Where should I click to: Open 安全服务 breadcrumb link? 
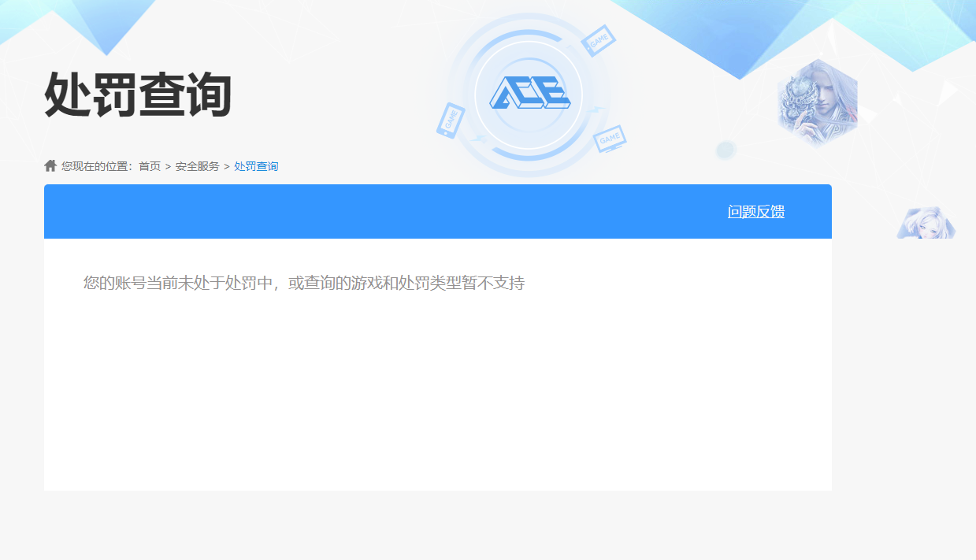[198, 166]
